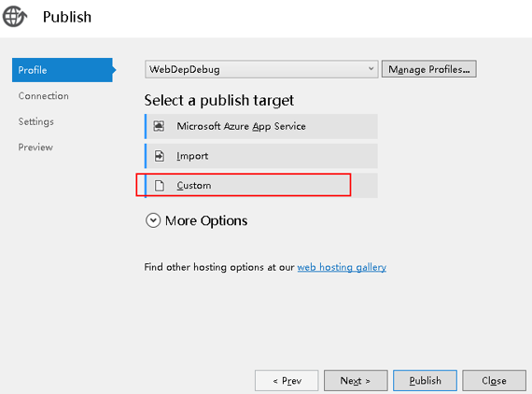The image size is (532, 394).
Task: Click the Import file arrow icon
Action: (159, 156)
